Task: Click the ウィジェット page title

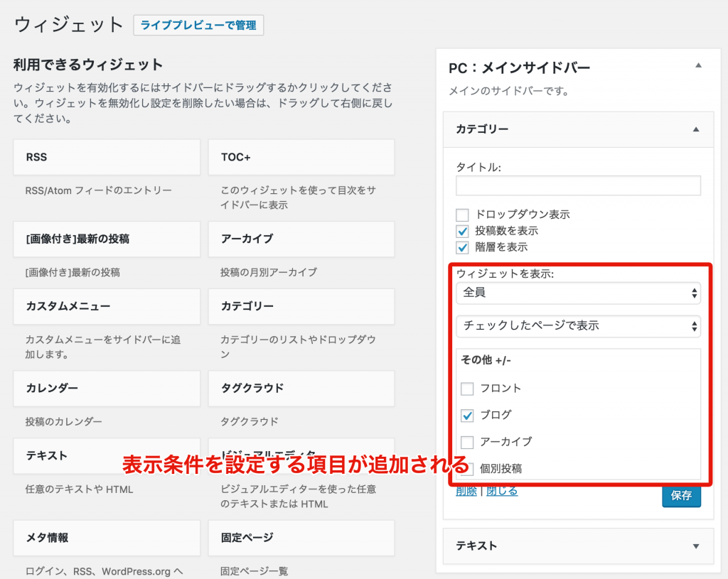Action: pos(69,25)
